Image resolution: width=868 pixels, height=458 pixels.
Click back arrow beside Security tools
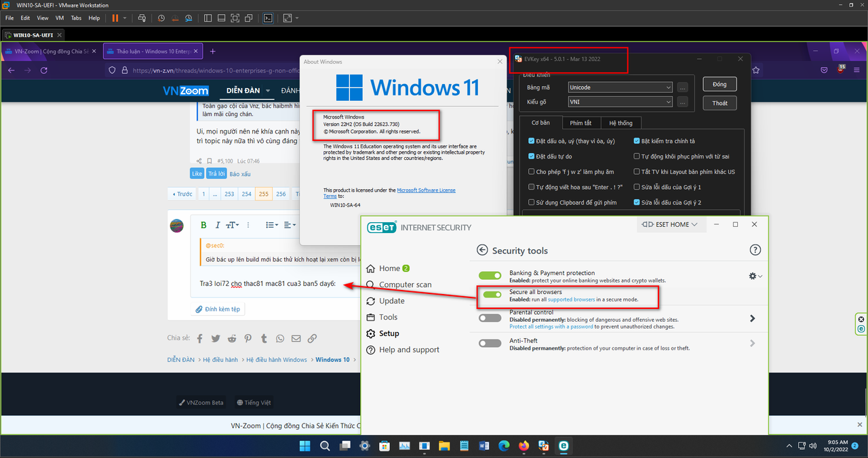tap(482, 250)
